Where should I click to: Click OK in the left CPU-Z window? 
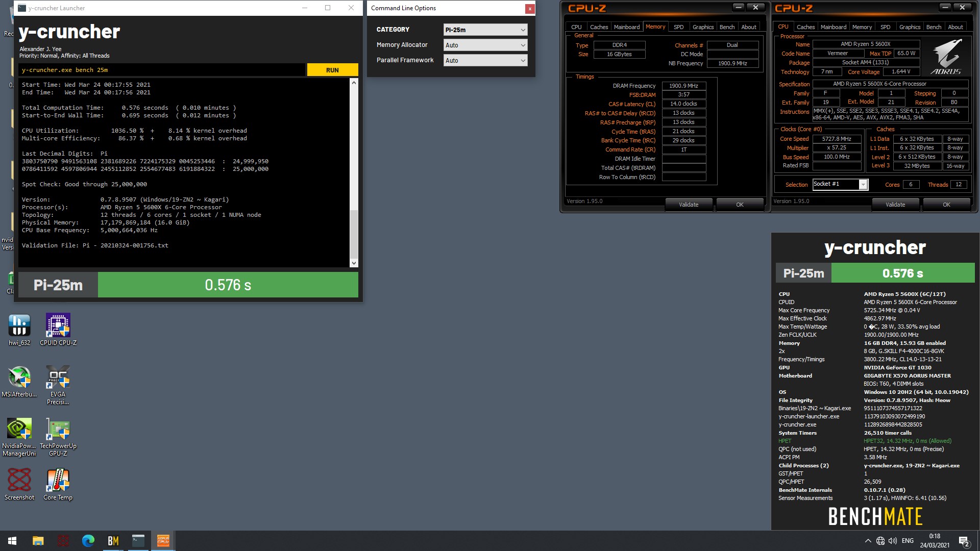pyautogui.click(x=740, y=205)
